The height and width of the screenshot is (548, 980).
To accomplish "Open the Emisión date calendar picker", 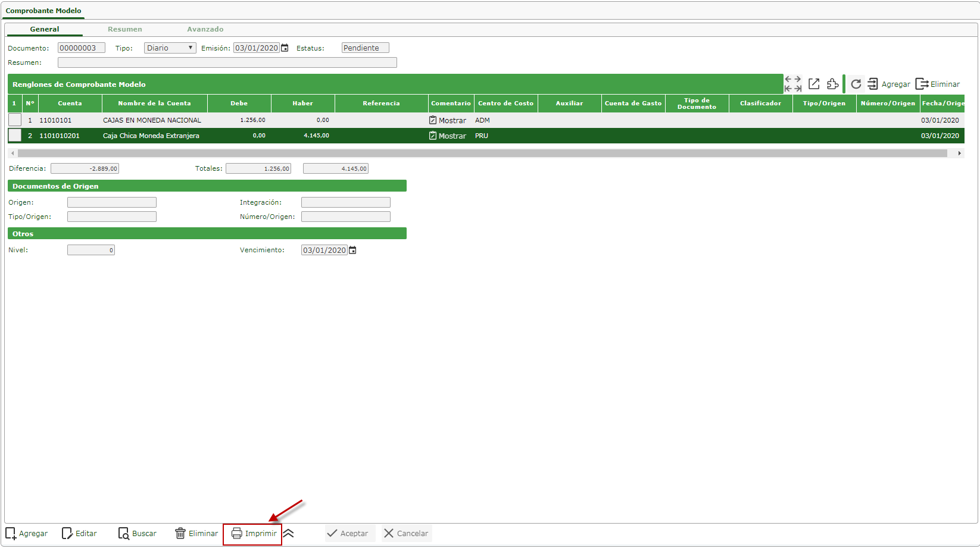I will coord(285,48).
